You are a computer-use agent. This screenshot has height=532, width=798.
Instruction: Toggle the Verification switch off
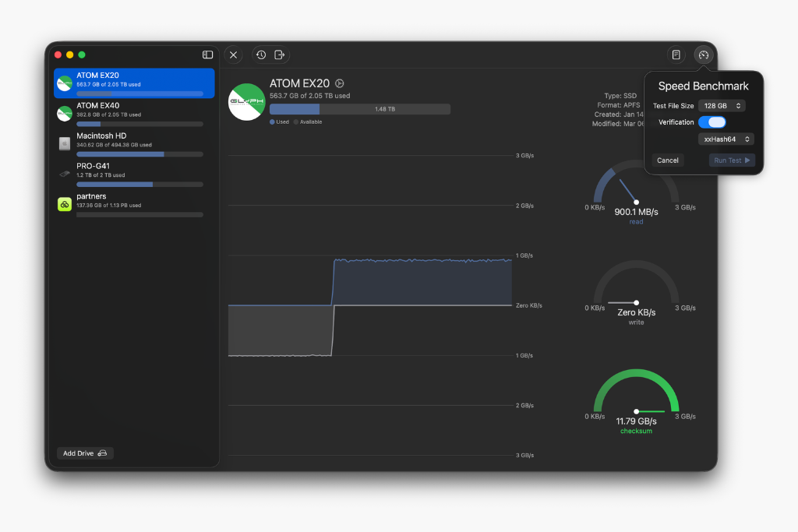(711, 122)
